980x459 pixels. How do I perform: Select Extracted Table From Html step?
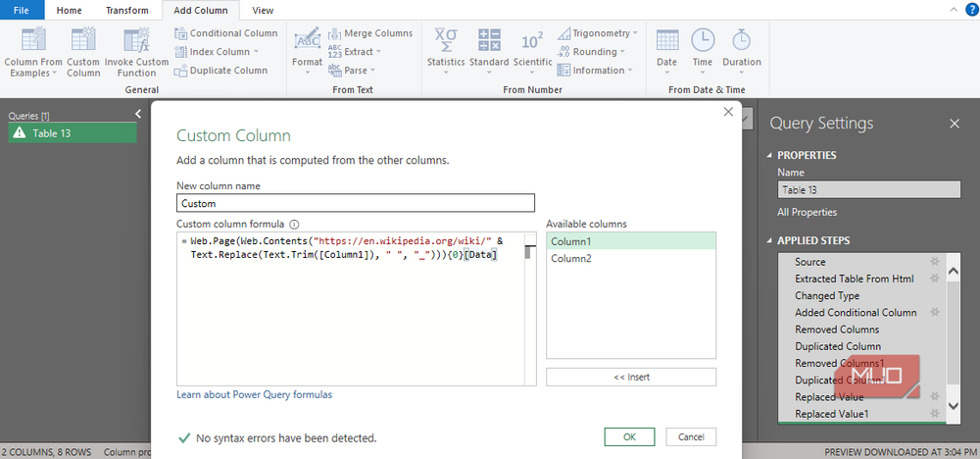click(854, 279)
